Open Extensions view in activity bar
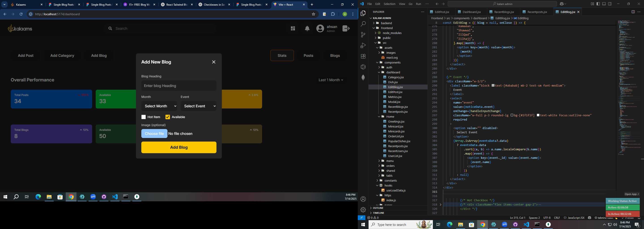This screenshot has height=229, width=644. coord(363,56)
